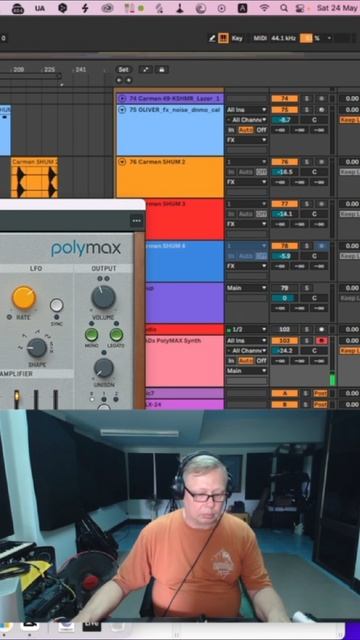Toggle the track 76 activator
Viewport: 360px width, 640px height.
[x=284, y=162]
